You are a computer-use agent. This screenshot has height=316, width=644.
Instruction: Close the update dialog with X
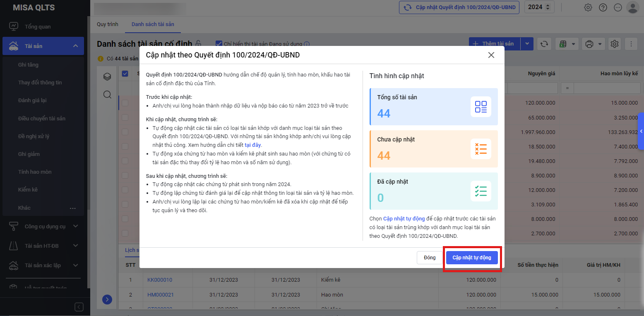tap(491, 55)
